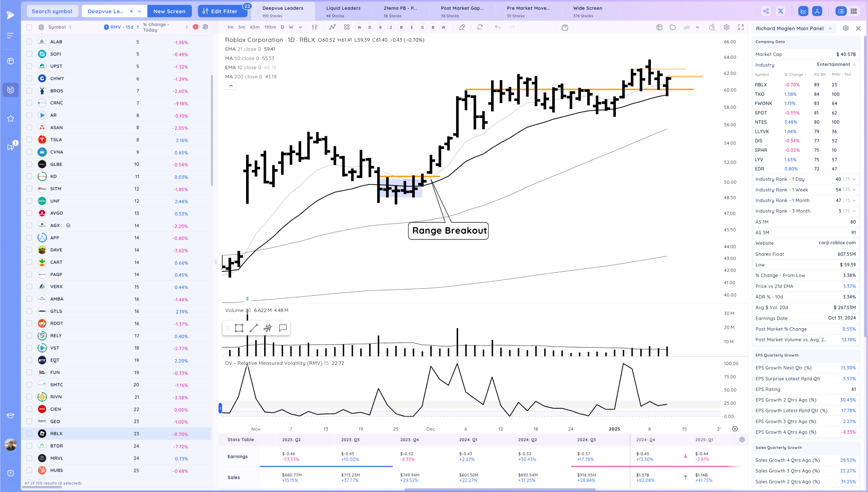Expand the timeframe interval dropdown chevron
The height and width of the screenshot is (492, 868).
click(301, 27)
